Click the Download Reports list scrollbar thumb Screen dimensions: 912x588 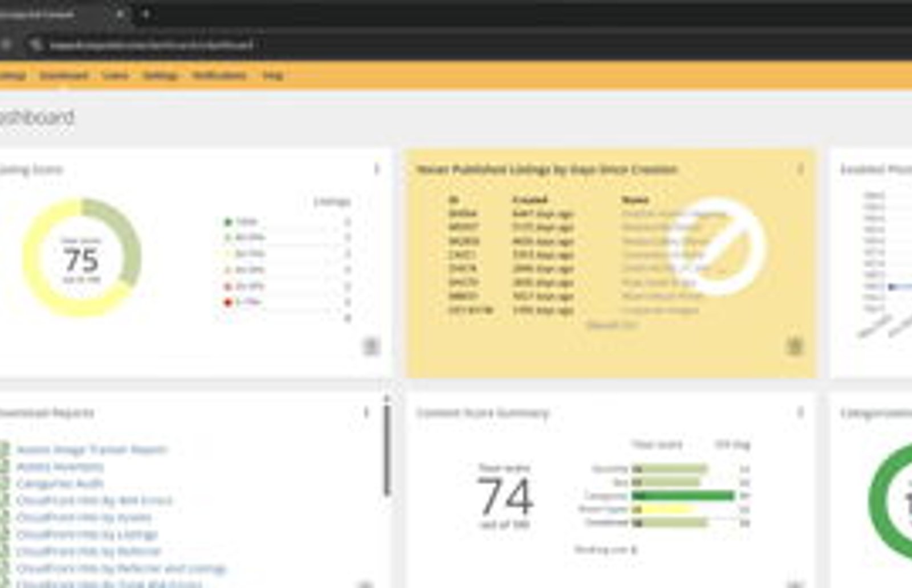click(x=387, y=450)
